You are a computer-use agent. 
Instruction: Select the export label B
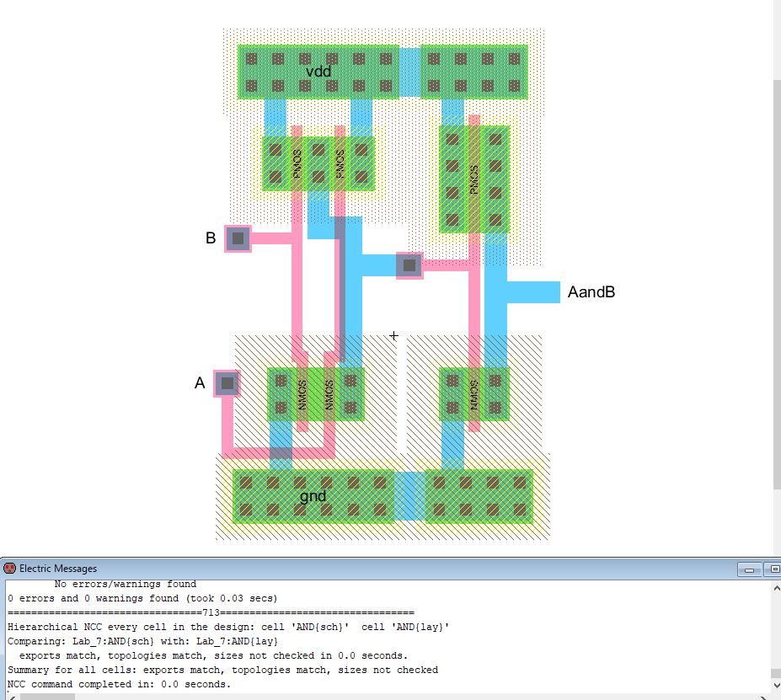click(211, 238)
